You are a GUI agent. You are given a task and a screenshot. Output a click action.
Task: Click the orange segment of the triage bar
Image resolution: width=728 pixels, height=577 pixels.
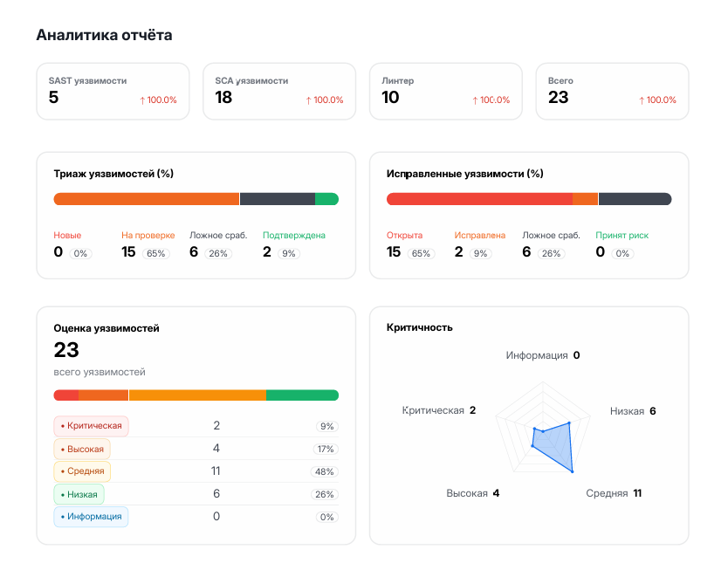147,199
